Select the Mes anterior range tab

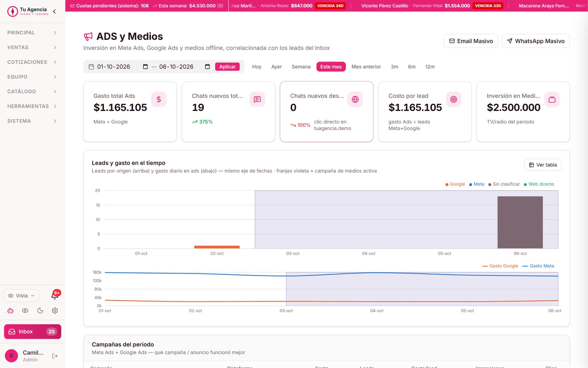[366, 67]
